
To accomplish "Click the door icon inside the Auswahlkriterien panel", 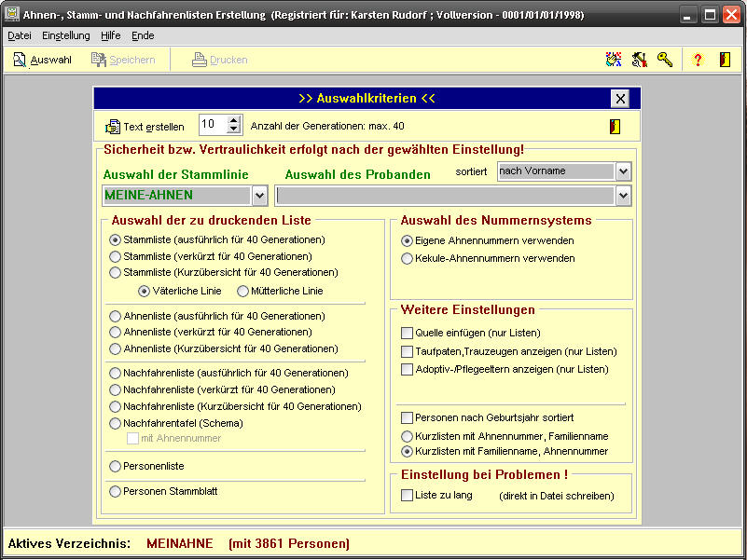I will point(615,127).
